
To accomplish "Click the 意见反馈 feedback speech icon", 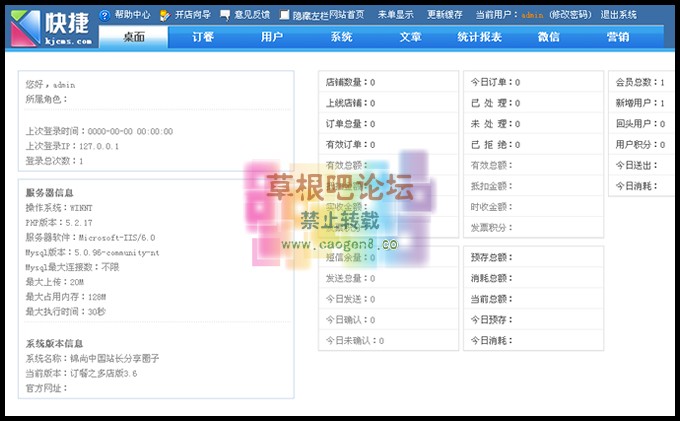I will (225, 16).
